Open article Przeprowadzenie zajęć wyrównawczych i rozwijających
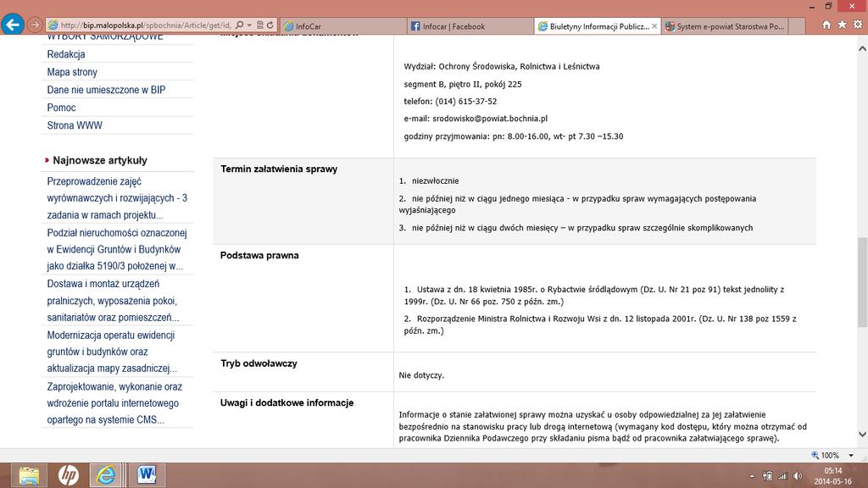This screenshot has height=488, width=868. coord(117,198)
